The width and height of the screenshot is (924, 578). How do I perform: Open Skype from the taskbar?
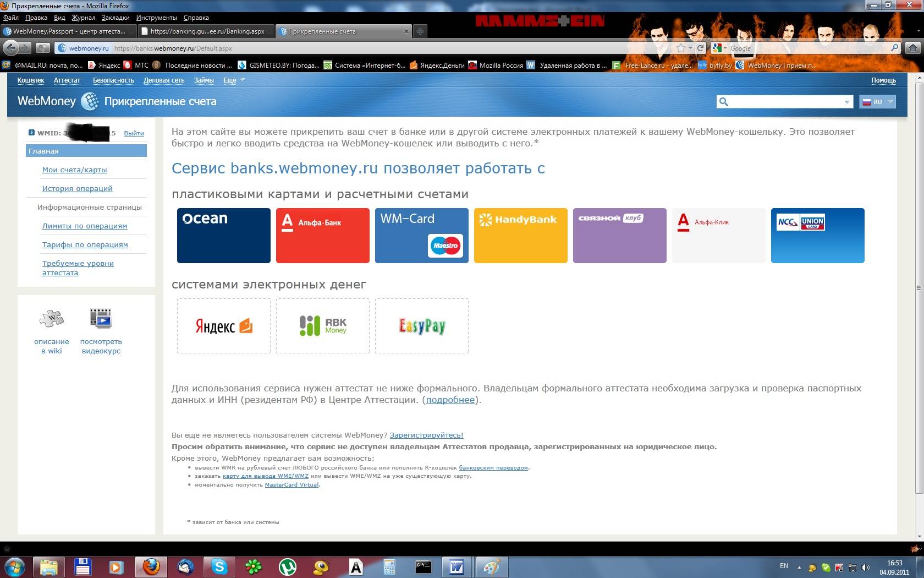pos(219,566)
